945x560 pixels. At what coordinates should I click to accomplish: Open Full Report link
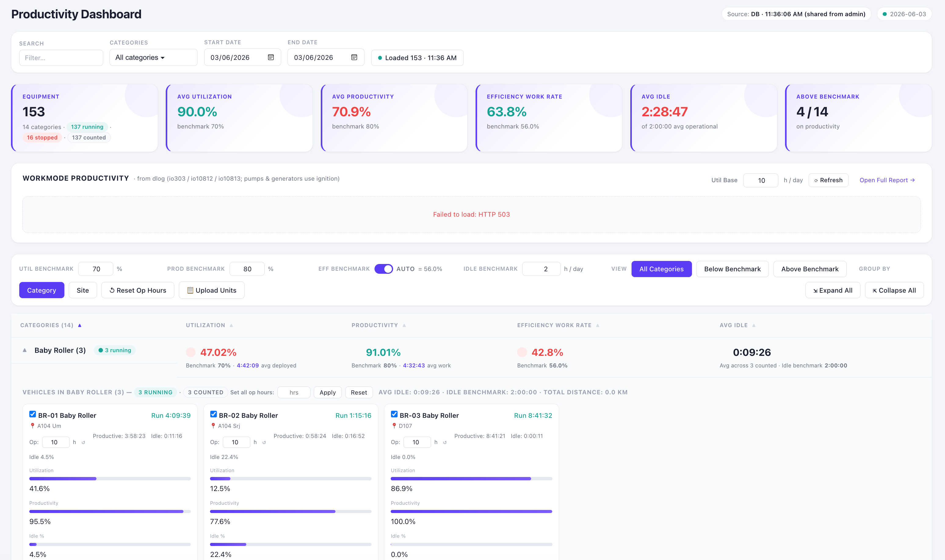tap(887, 180)
